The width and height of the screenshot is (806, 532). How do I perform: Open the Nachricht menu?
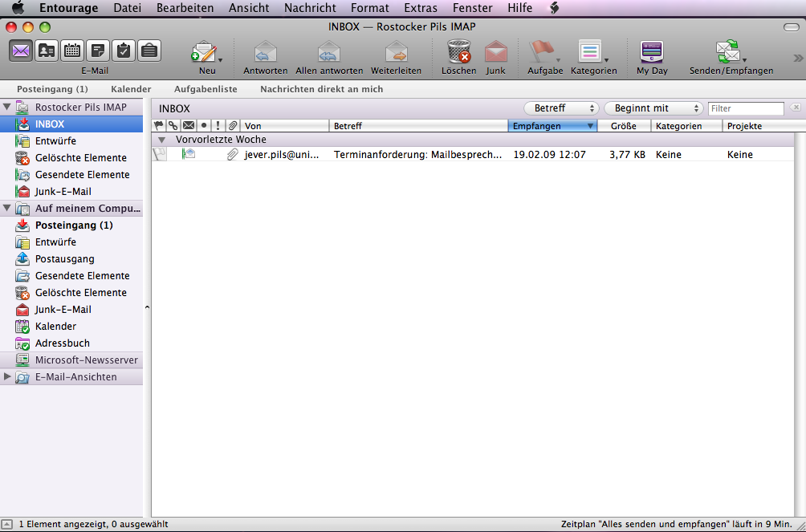(x=310, y=8)
